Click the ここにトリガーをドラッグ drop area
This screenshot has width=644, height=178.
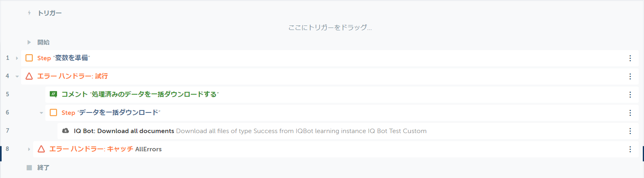(330, 28)
